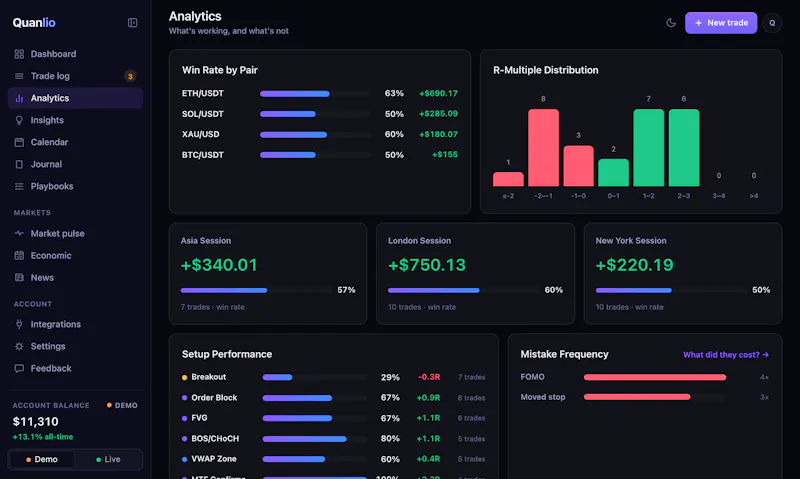The width and height of the screenshot is (800, 479).
Task: Collapse the sidebar with the panel icon
Action: (x=132, y=22)
